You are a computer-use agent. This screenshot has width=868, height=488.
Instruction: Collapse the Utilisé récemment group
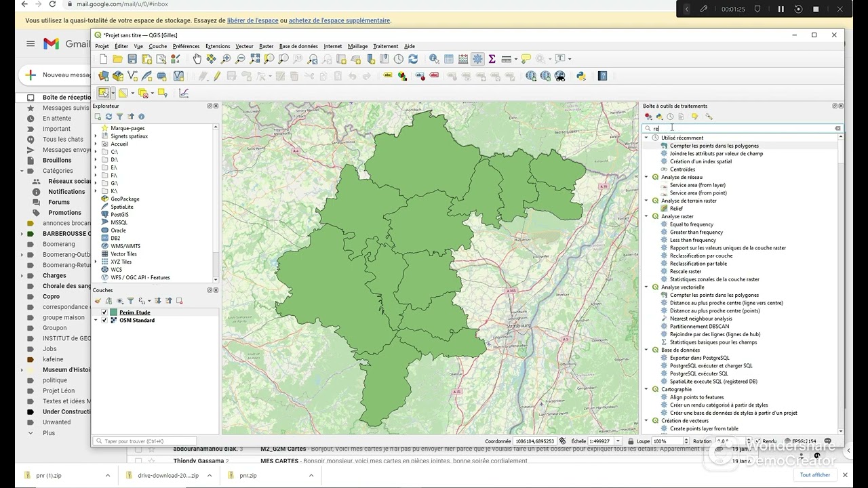[x=646, y=138]
